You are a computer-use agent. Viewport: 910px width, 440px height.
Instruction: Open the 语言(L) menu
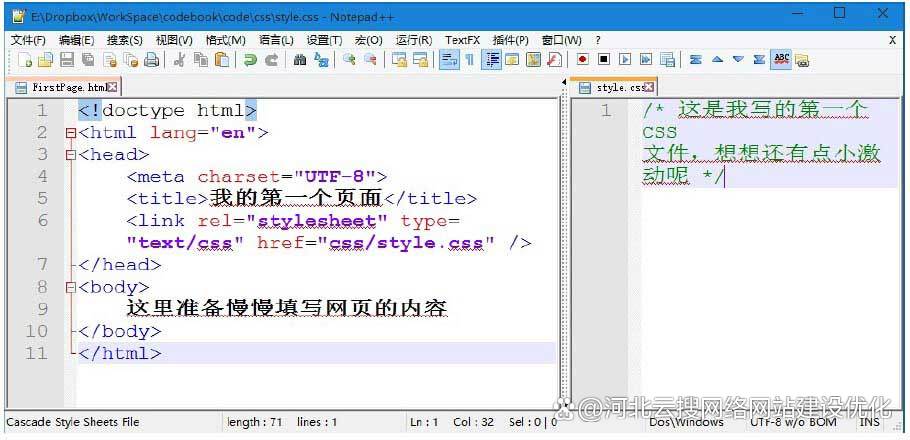[276, 40]
